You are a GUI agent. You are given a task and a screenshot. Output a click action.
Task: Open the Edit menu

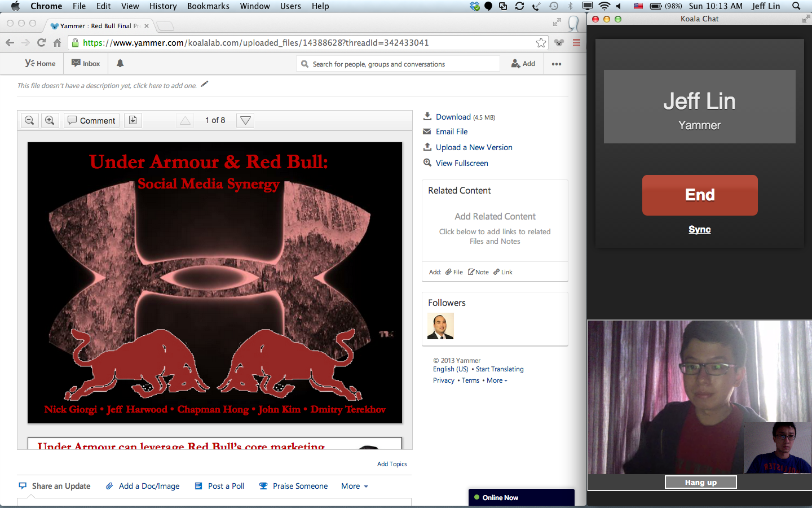[103, 6]
